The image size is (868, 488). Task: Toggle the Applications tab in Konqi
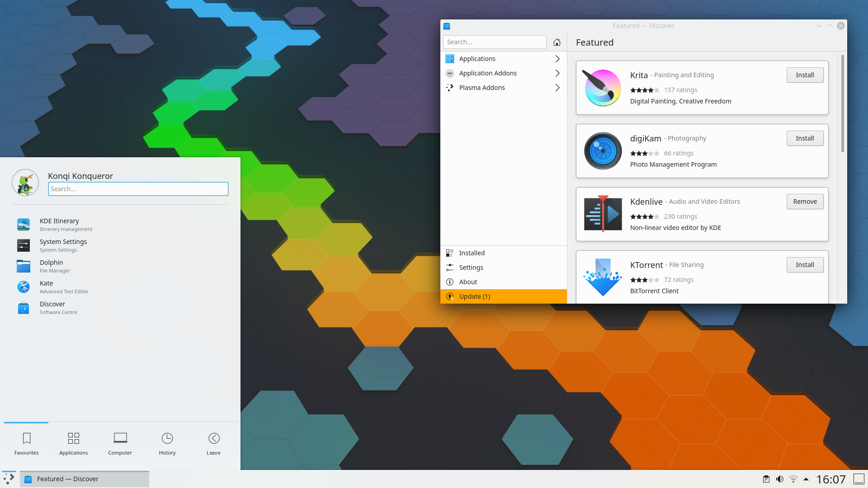point(73,443)
